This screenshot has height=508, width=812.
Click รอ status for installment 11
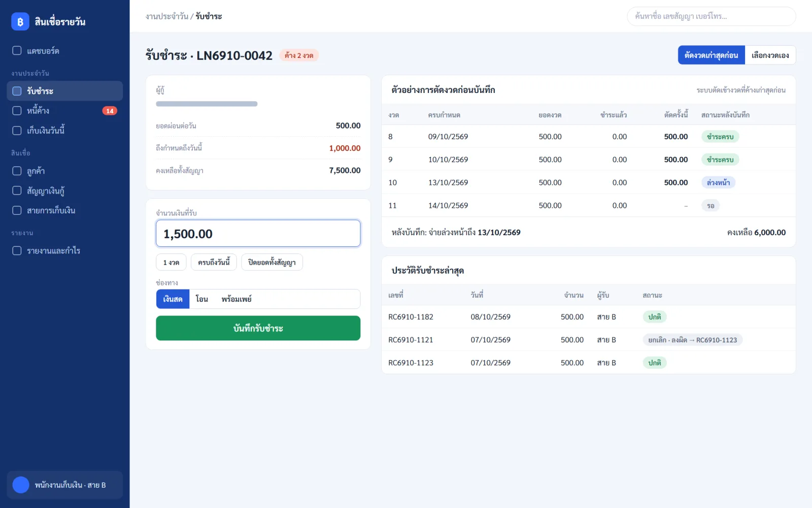pos(710,206)
